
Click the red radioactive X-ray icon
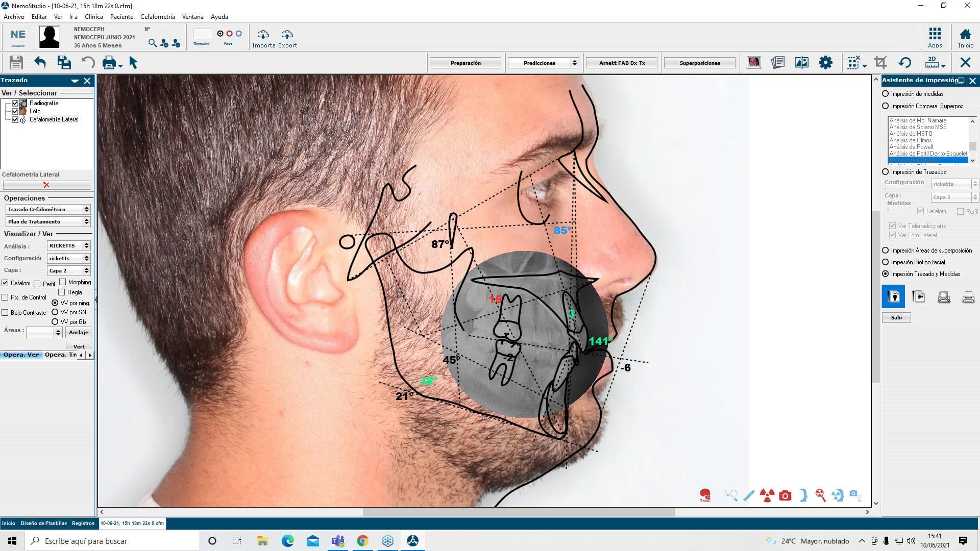(x=766, y=495)
